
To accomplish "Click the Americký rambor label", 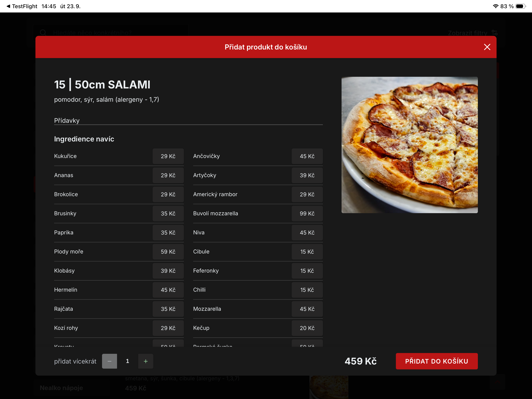I will pyautogui.click(x=215, y=194).
